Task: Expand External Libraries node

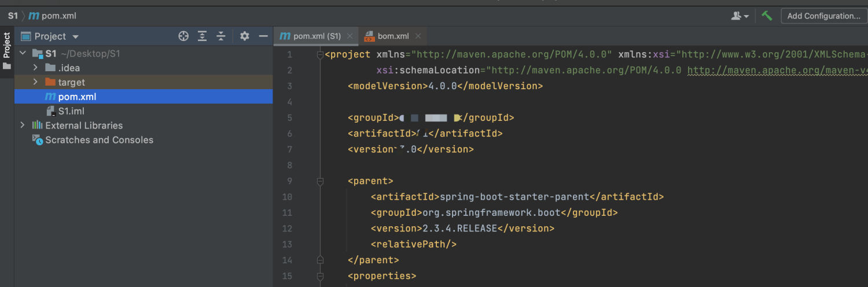Action: coord(23,125)
